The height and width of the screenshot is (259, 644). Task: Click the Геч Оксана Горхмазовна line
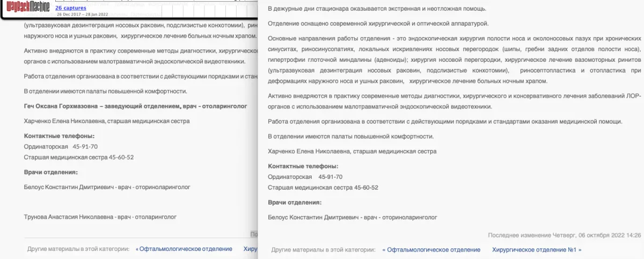click(x=136, y=106)
